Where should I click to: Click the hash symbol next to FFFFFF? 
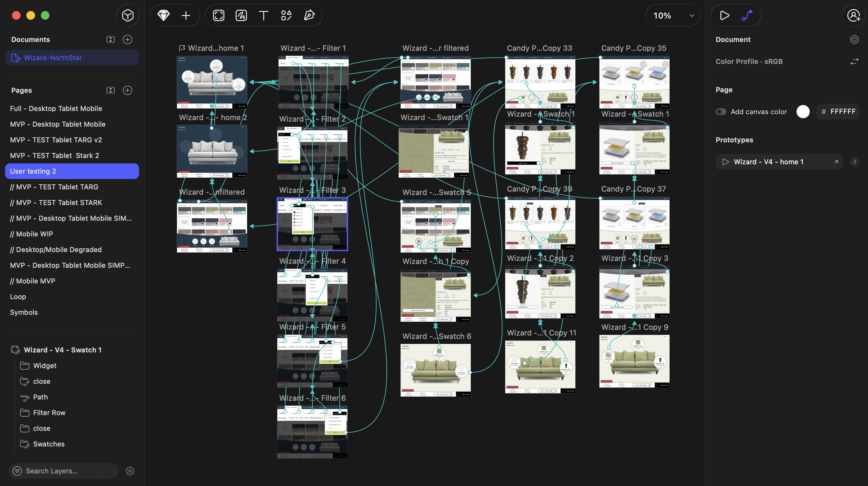pyautogui.click(x=824, y=112)
